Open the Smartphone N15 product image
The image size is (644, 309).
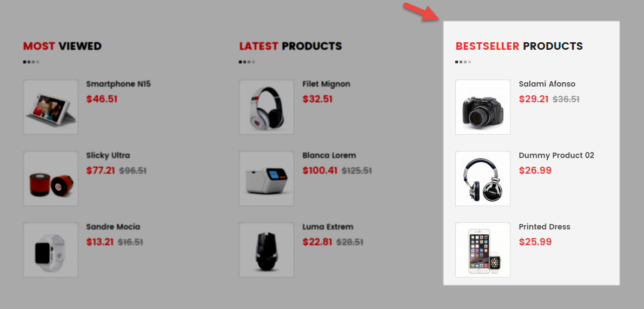tap(50, 107)
